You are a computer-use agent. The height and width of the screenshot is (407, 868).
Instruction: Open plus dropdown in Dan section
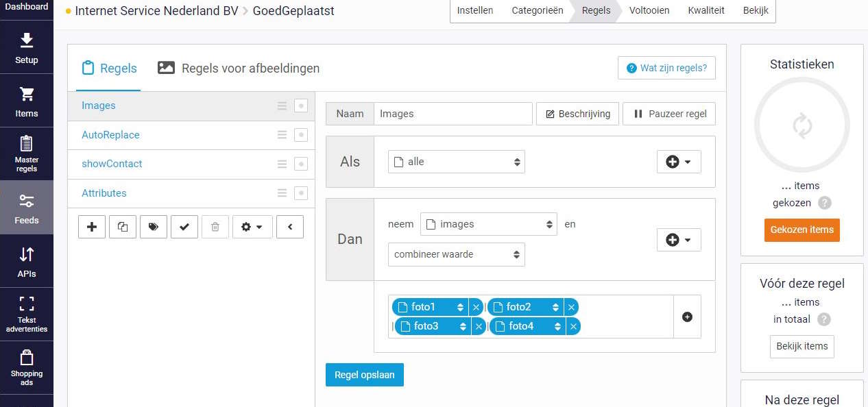click(679, 240)
